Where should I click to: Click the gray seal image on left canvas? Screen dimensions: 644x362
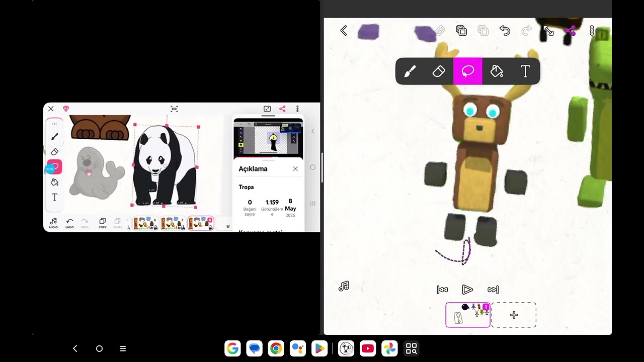tap(96, 172)
